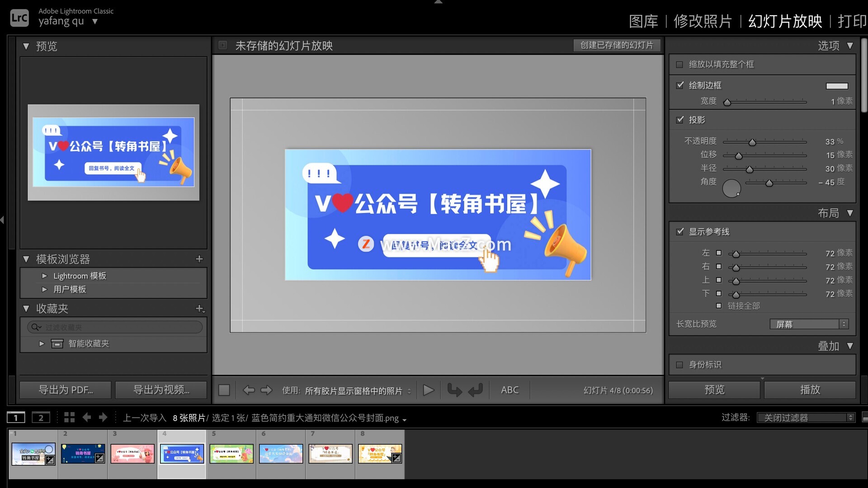This screenshot has width=868, height=488.
Task: Collapse the 布局 panel
Action: [850, 213]
